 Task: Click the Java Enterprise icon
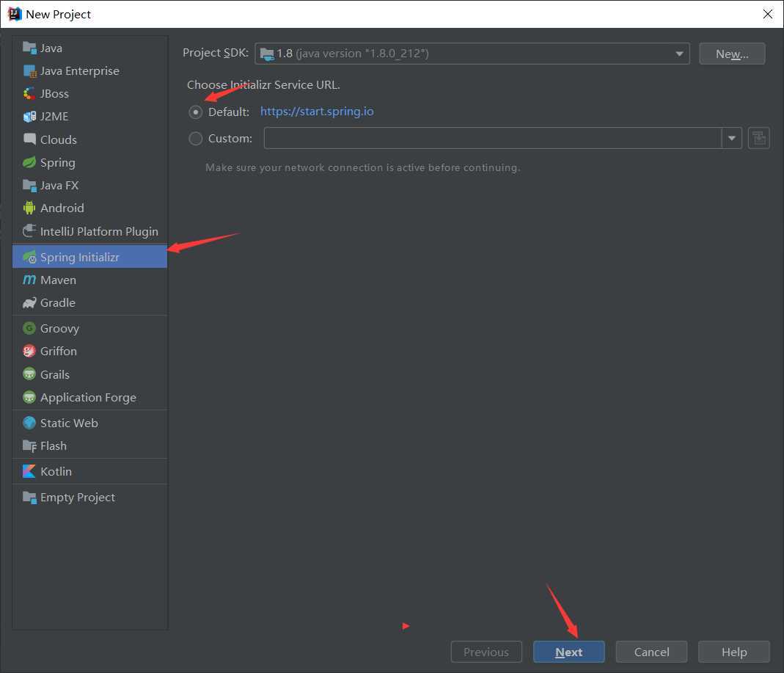click(29, 71)
